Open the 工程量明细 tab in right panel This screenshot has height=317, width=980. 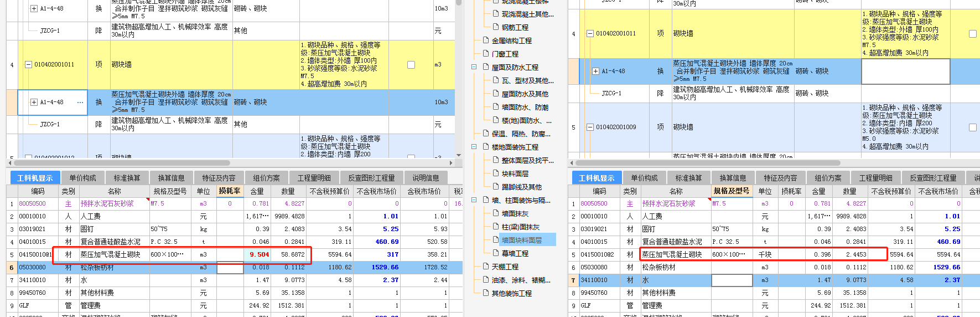875,178
